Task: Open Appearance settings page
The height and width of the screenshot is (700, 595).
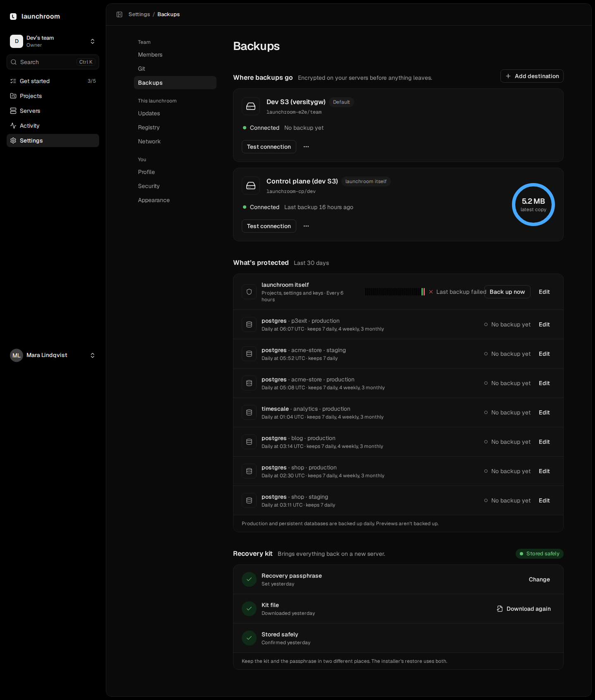Action: click(175, 200)
